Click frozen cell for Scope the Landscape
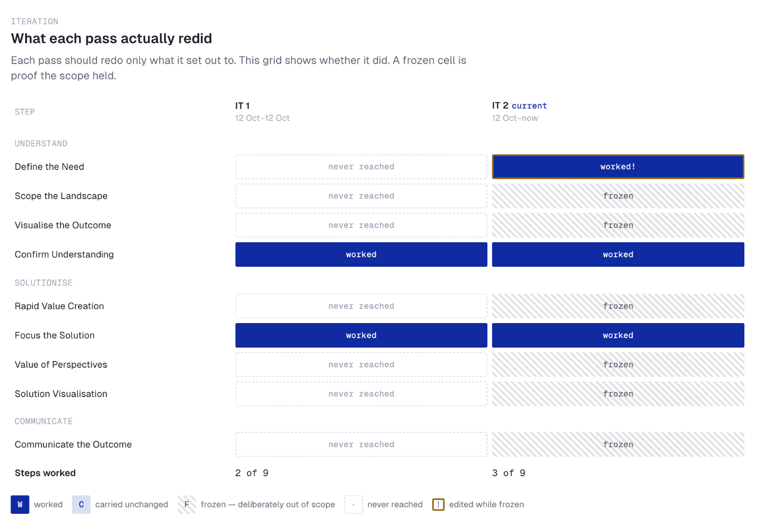 click(618, 196)
